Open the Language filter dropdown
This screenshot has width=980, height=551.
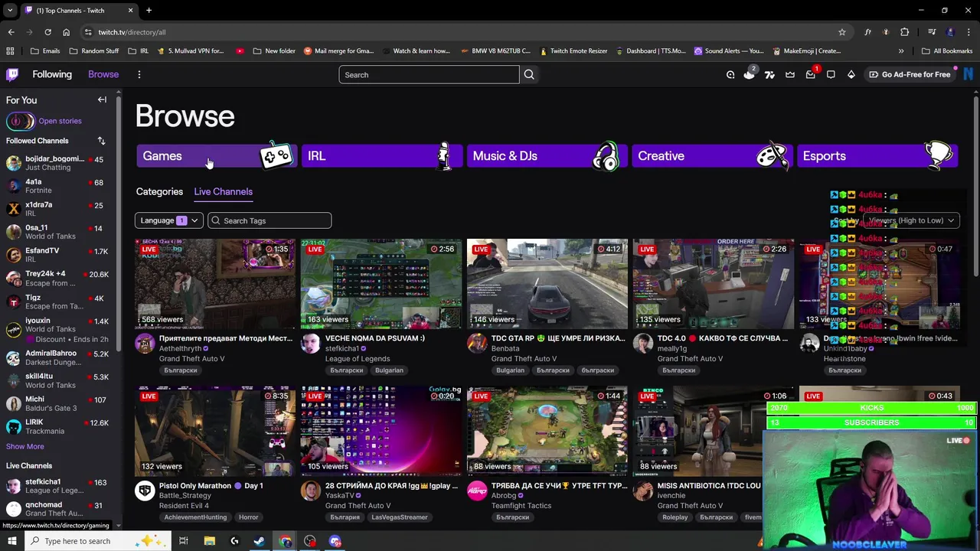tap(169, 220)
